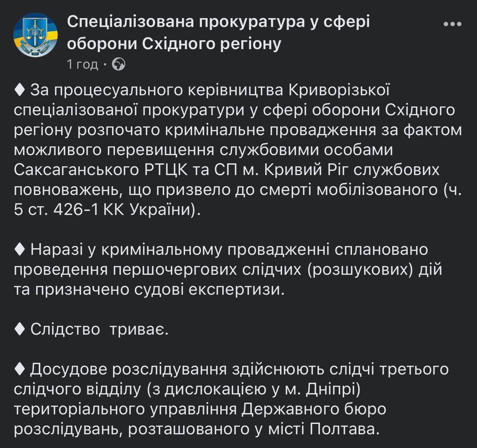Click the '1 год' post timestamp

[82, 64]
